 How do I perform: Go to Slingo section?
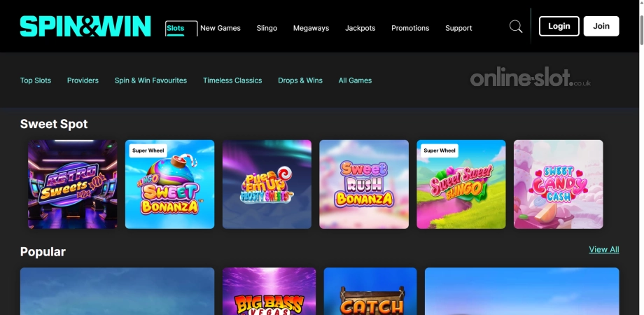[x=267, y=28]
